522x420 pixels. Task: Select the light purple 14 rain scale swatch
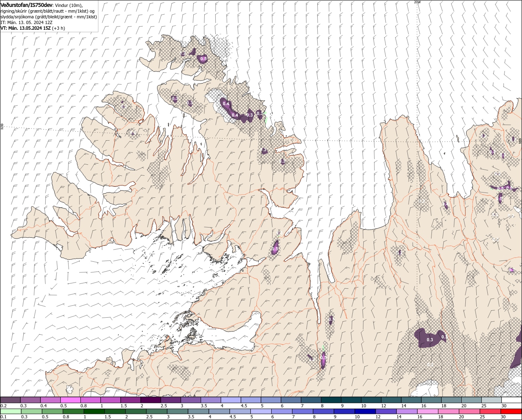tap(407, 411)
